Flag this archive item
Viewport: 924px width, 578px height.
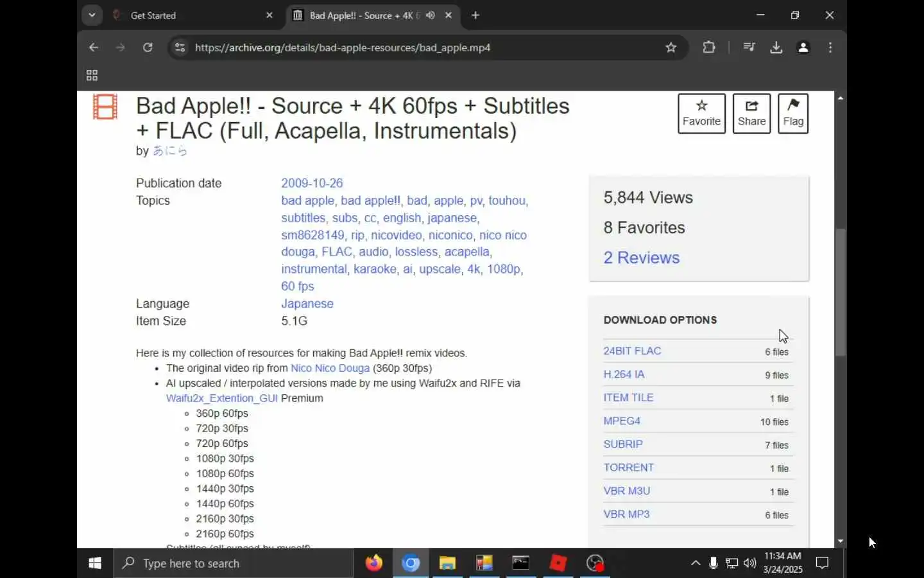(x=793, y=114)
